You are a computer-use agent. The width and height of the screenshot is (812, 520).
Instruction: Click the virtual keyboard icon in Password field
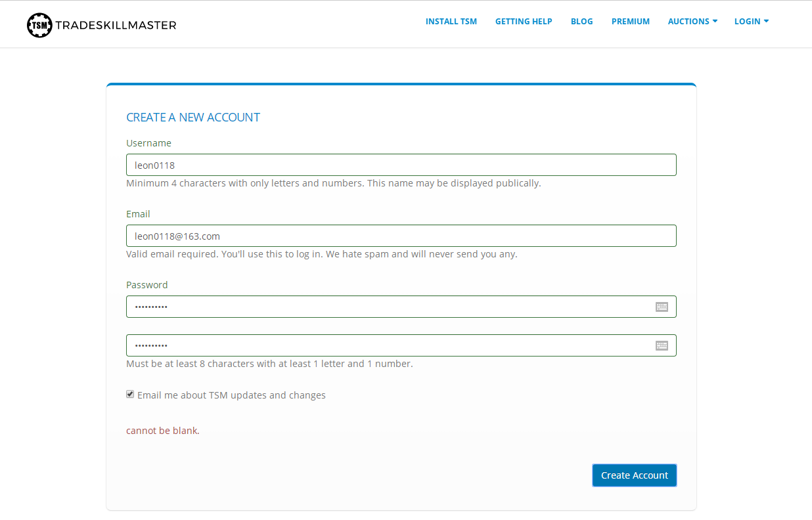tap(662, 307)
